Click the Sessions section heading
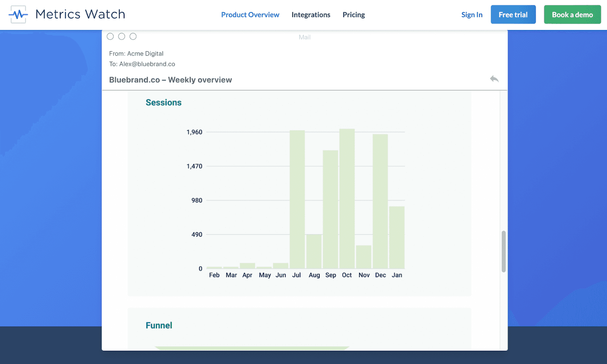The width and height of the screenshot is (607, 364). (x=164, y=102)
